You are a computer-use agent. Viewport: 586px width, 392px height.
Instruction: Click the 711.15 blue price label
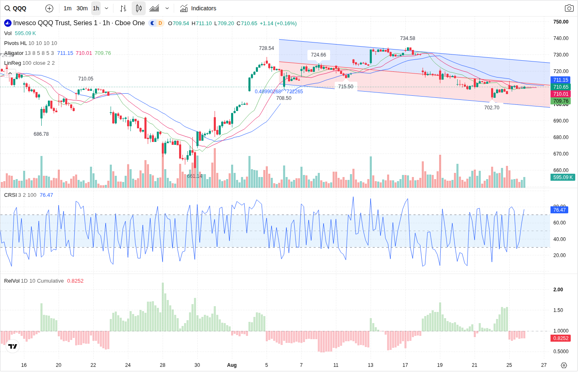pyautogui.click(x=560, y=80)
